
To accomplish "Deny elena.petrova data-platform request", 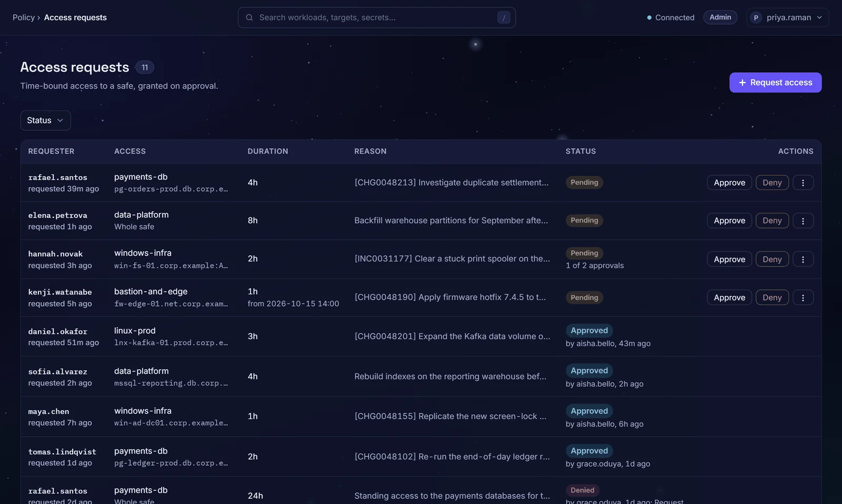I will [x=772, y=220].
